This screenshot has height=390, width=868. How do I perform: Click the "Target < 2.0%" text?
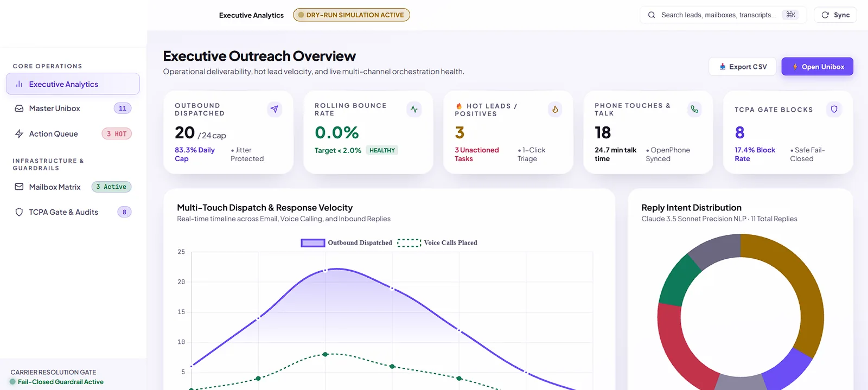pos(338,150)
